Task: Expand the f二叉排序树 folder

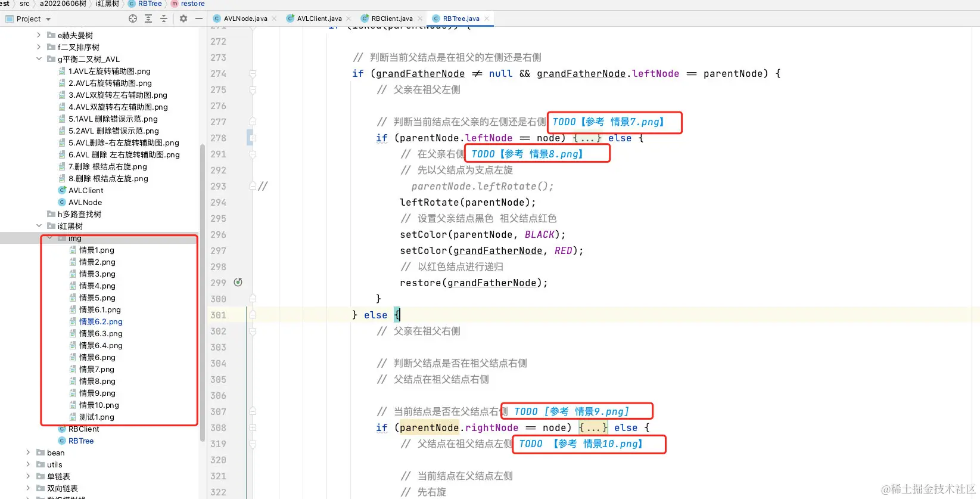Action: click(39, 47)
